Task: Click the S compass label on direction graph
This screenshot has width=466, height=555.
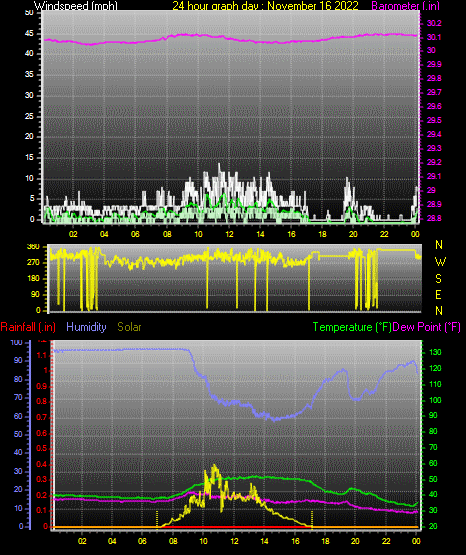Action: 439,279
